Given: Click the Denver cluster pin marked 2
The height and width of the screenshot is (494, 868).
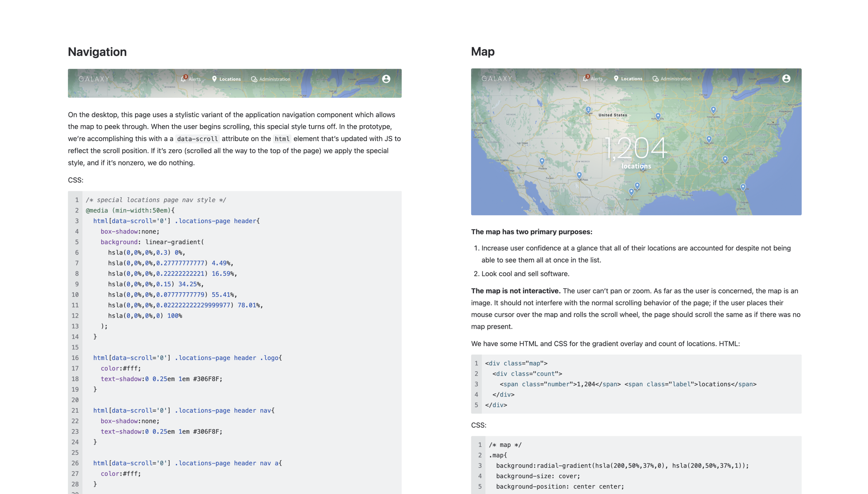Looking at the screenshot, I should (x=588, y=109).
